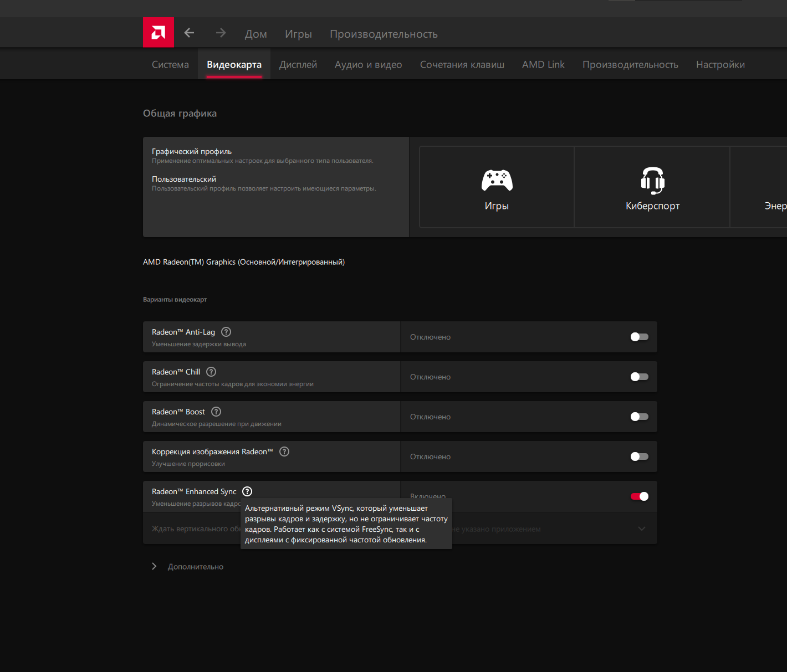Open the Аудио и видео tab
This screenshot has width=787, height=672.
tap(369, 64)
